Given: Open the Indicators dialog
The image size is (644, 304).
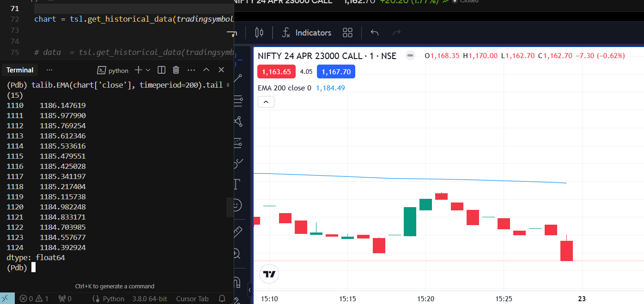Looking at the screenshot, I should [x=307, y=33].
